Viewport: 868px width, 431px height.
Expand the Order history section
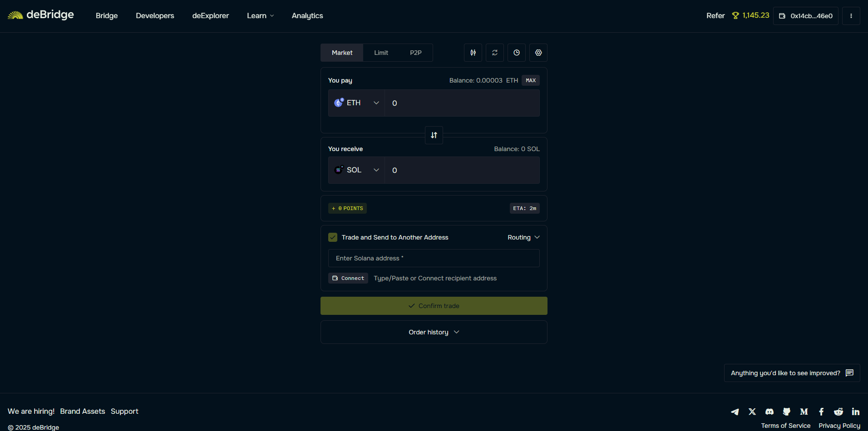pyautogui.click(x=434, y=332)
